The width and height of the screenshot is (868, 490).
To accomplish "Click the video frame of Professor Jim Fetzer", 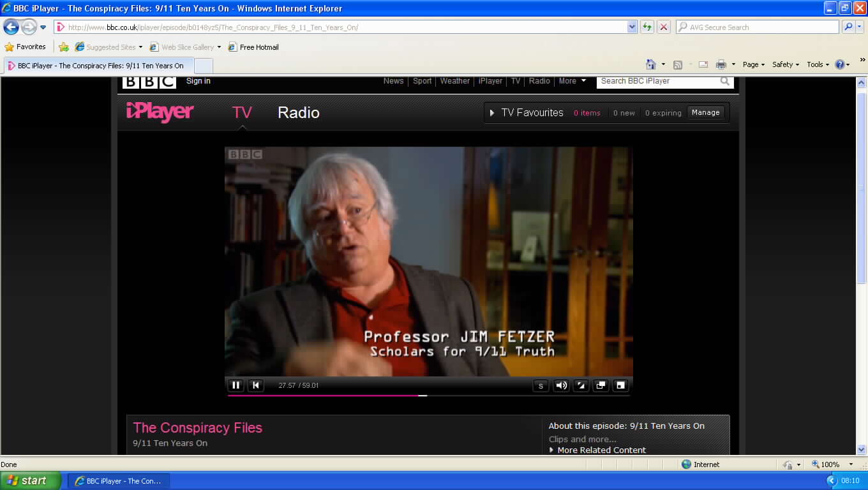I will coord(428,262).
